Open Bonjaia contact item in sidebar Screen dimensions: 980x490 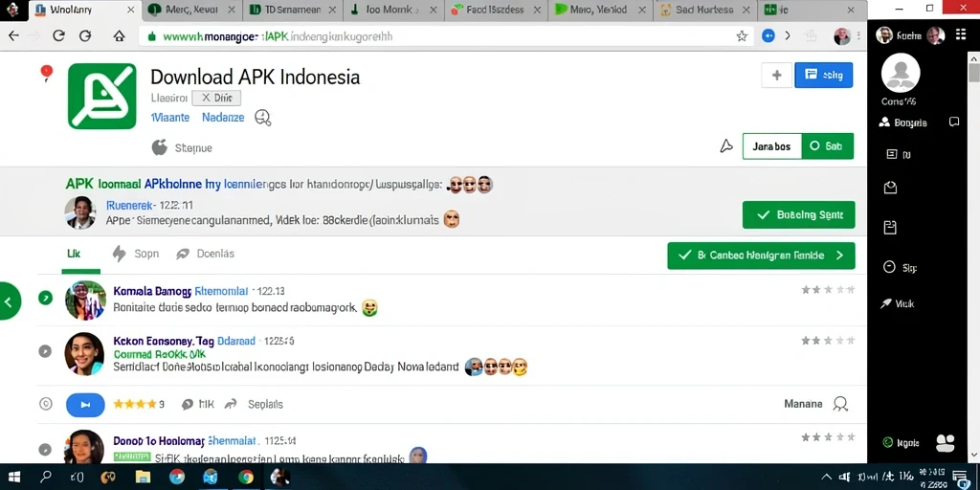pyautogui.click(x=902, y=122)
